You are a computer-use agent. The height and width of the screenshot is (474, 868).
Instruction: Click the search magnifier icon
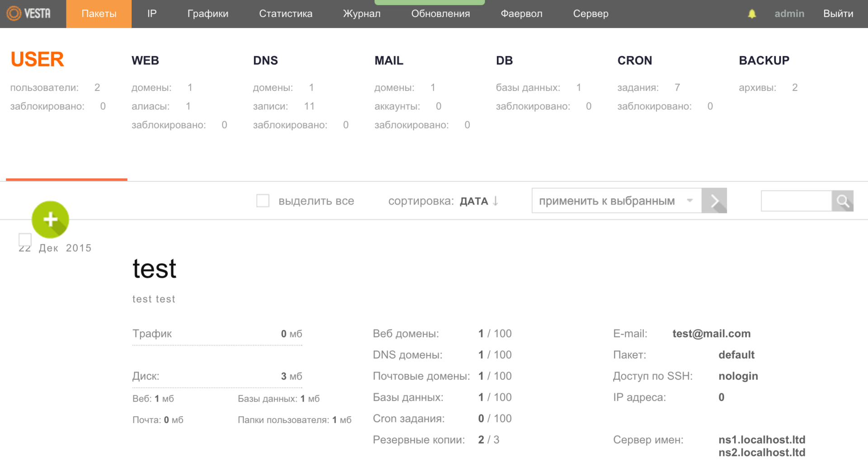click(x=843, y=201)
